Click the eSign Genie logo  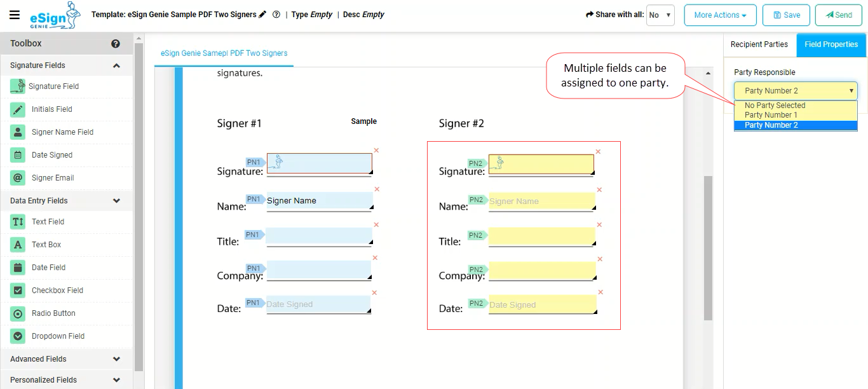pyautogui.click(x=55, y=15)
